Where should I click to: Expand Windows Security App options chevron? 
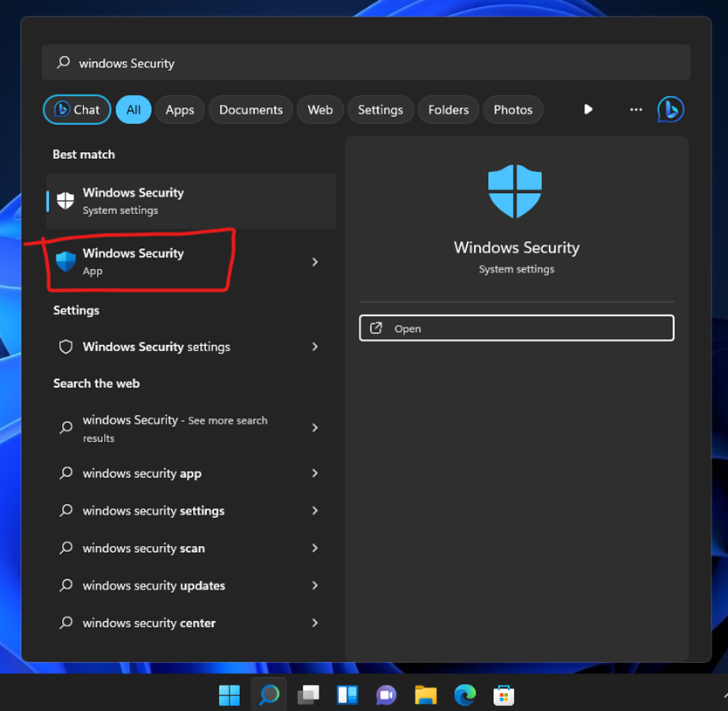(x=315, y=262)
